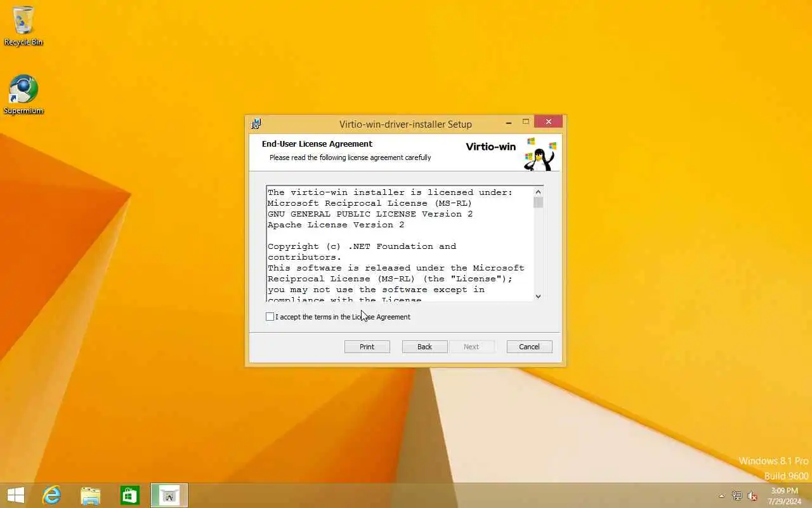The image size is (812, 508).
Task: Accept the License Agreement terms checkbox
Action: coord(270,316)
